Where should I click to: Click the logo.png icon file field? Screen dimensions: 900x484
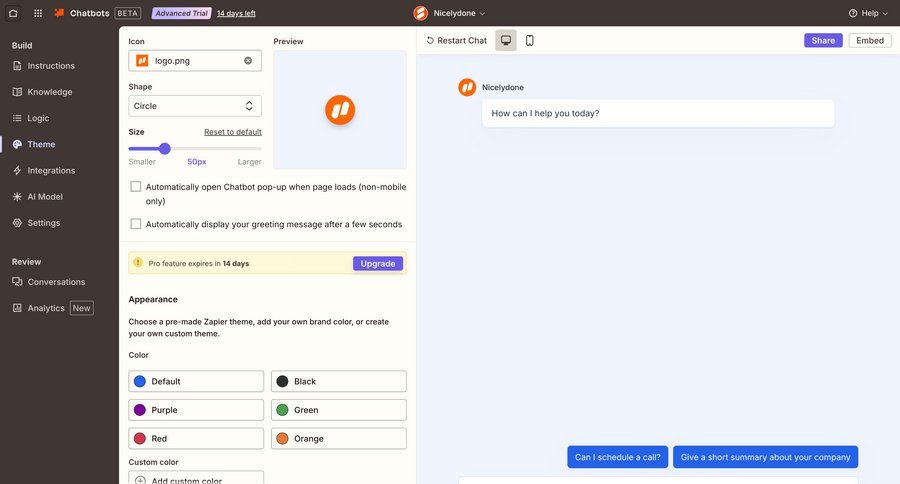point(195,60)
